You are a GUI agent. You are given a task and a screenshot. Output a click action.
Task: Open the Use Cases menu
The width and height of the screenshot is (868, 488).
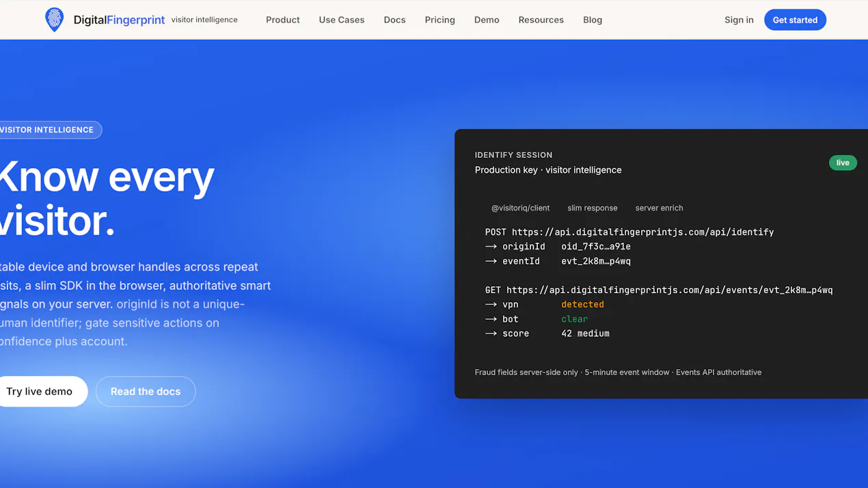(x=342, y=20)
